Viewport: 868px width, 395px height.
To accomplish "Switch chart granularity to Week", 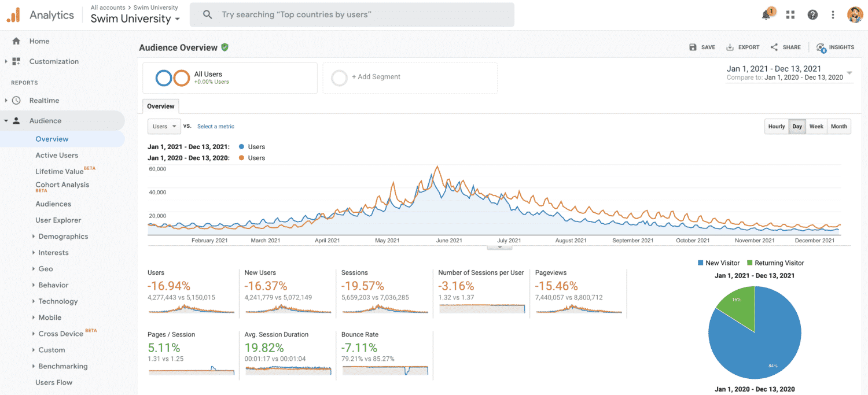I will click(x=816, y=127).
